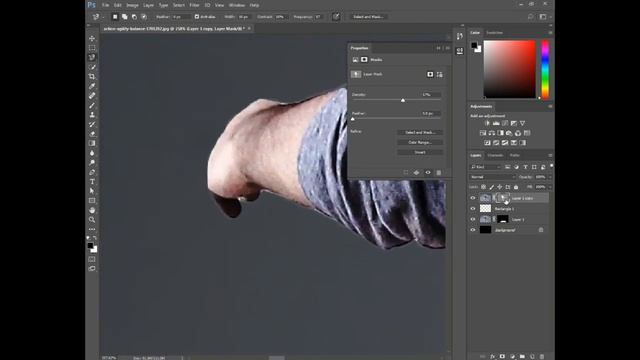Select the Move tool
The width and height of the screenshot is (640, 360).
point(92,38)
